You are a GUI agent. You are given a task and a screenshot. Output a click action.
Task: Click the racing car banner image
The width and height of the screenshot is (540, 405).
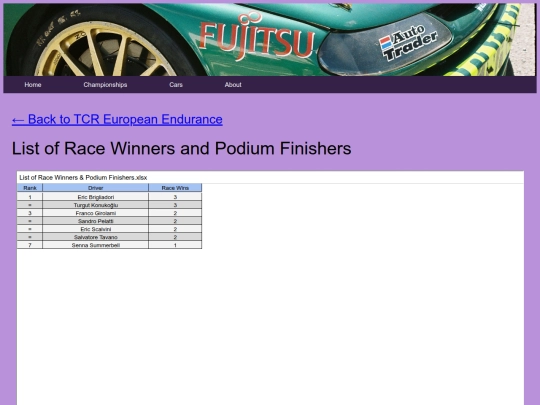[x=270, y=40]
